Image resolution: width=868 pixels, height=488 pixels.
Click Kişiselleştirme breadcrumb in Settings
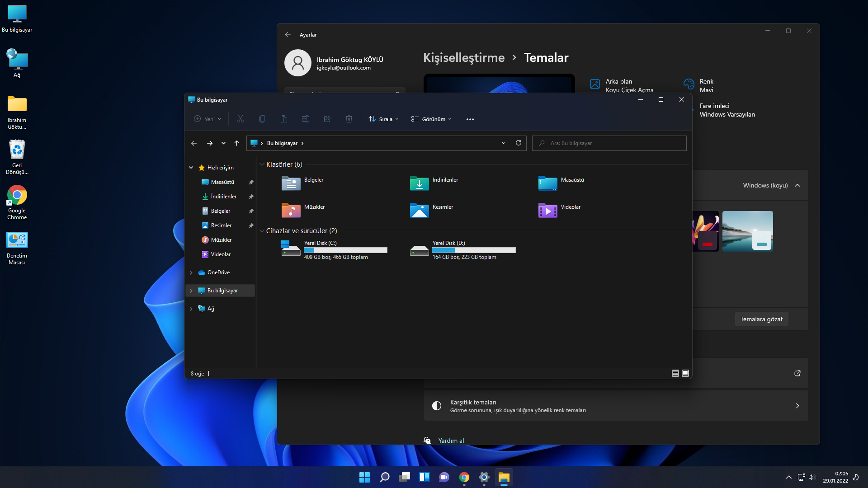pos(464,57)
